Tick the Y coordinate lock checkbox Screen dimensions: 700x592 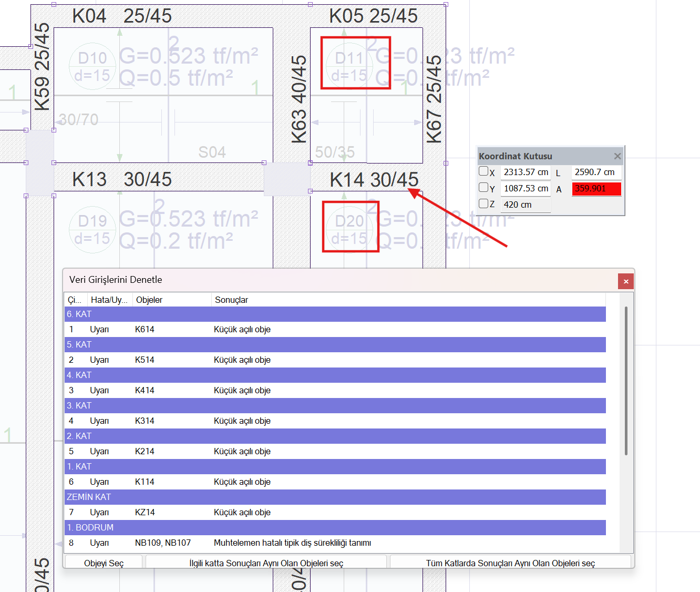coord(483,187)
